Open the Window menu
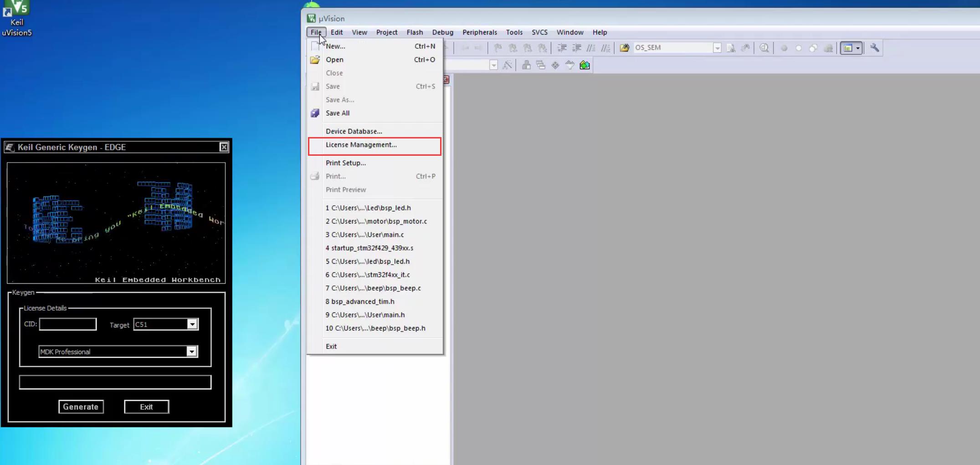Image resolution: width=980 pixels, height=465 pixels. [570, 32]
